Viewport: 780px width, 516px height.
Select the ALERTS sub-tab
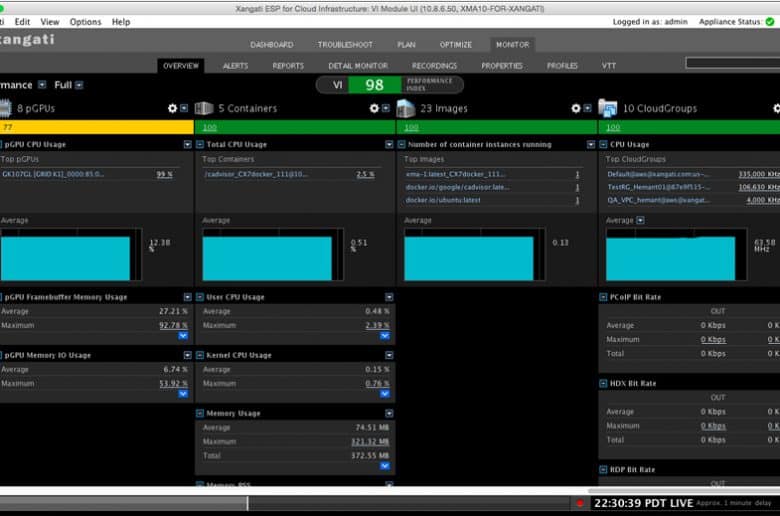click(x=235, y=66)
